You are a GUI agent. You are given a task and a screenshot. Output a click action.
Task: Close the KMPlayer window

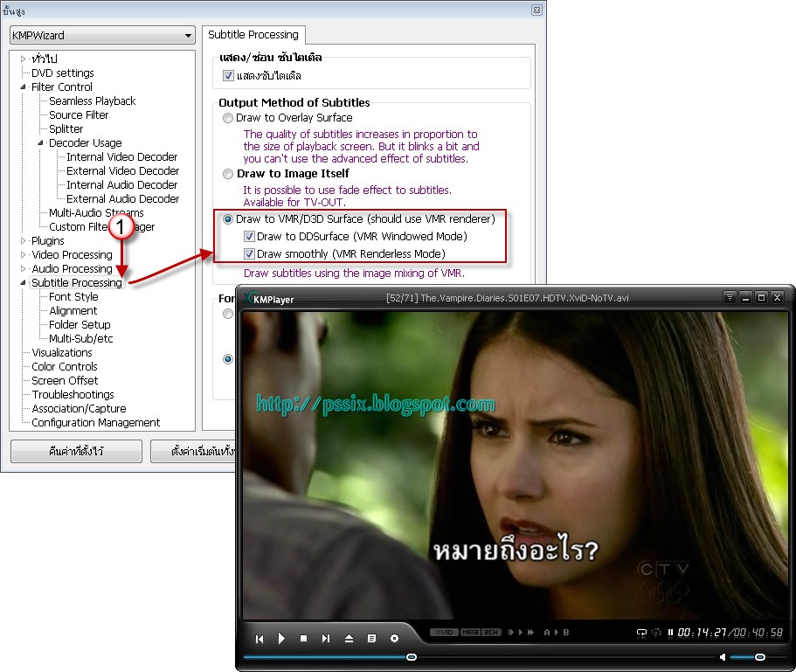[x=778, y=298]
